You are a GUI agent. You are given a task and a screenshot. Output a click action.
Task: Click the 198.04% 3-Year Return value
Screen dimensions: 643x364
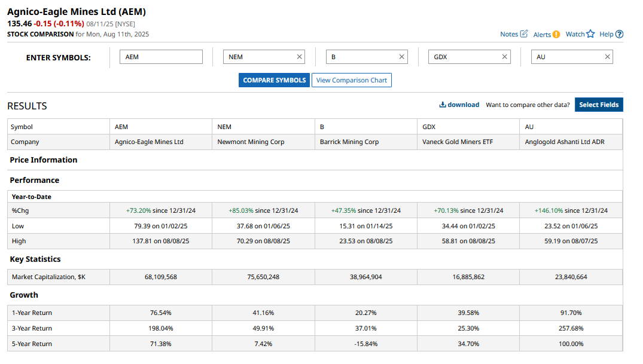pyautogui.click(x=161, y=329)
